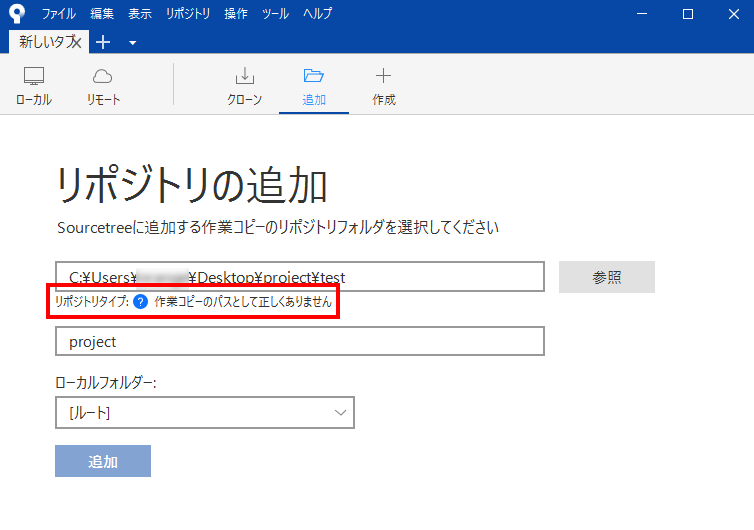Open the ローカルフォルダー dropdown
The width and height of the screenshot is (754, 530).
205,412
